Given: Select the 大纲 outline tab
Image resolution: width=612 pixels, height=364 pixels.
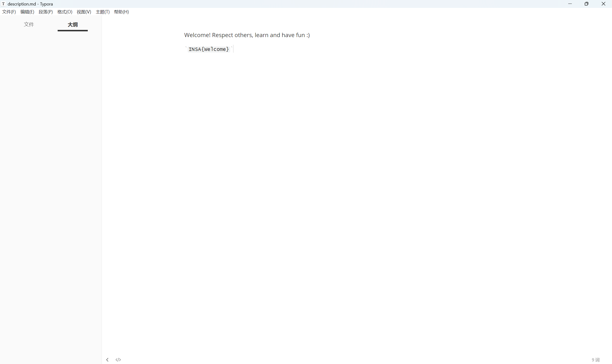Looking at the screenshot, I should coord(73,25).
